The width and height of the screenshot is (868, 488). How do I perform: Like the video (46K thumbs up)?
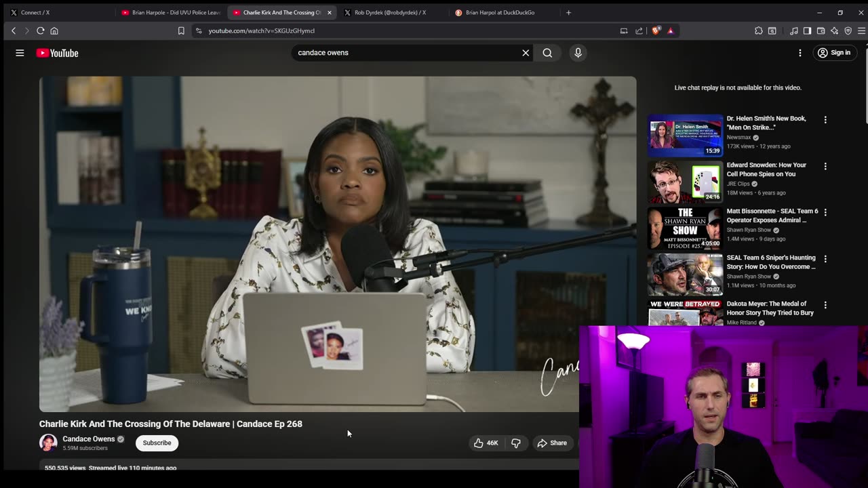tap(486, 443)
